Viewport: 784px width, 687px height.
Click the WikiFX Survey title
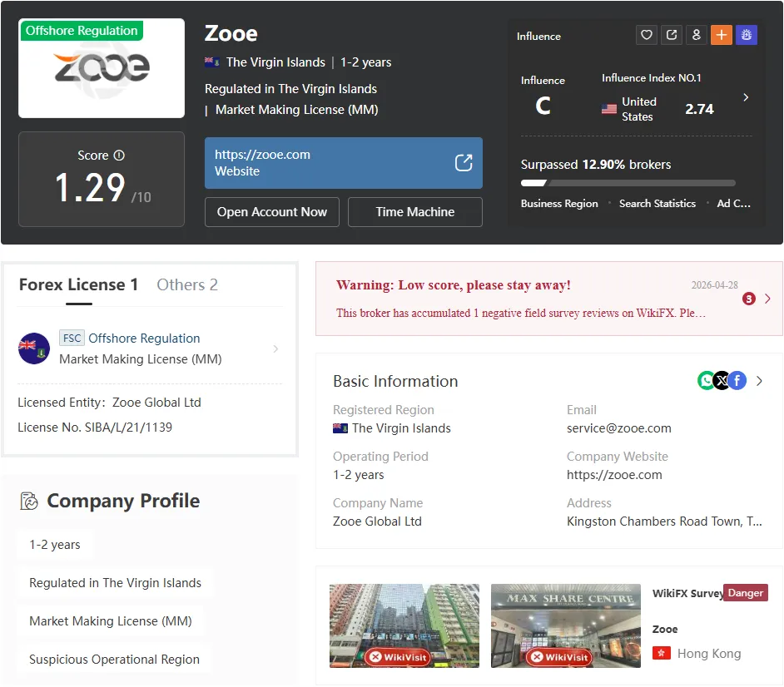tap(688, 593)
